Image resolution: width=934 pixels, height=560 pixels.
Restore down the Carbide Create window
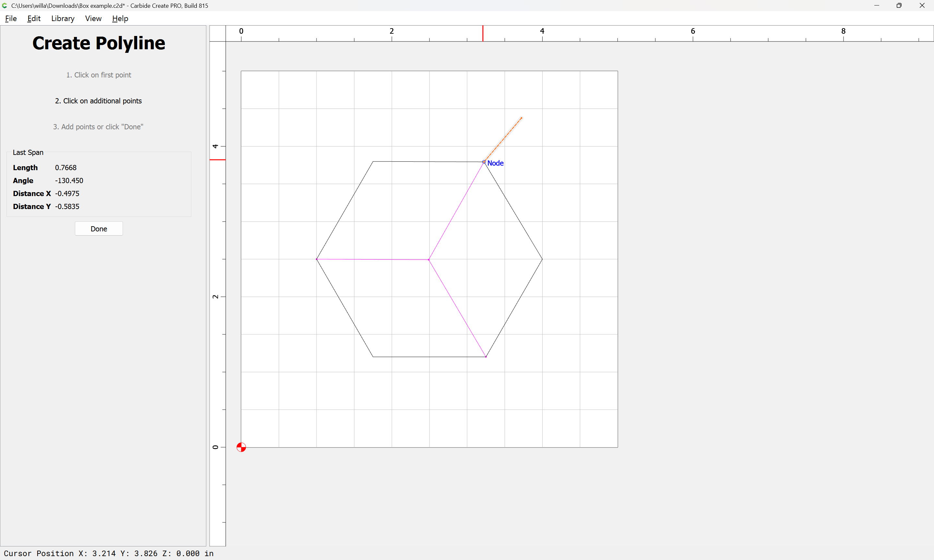(x=899, y=5)
